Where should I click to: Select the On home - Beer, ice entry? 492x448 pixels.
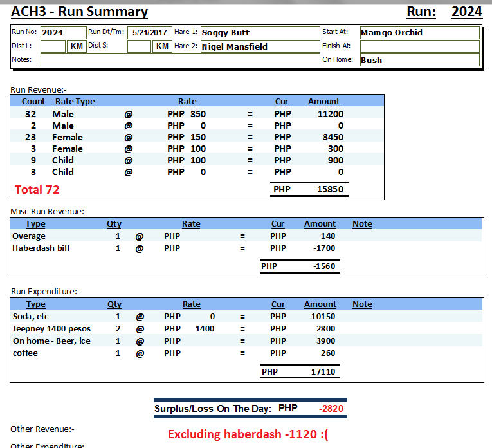click(x=51, y=341)
